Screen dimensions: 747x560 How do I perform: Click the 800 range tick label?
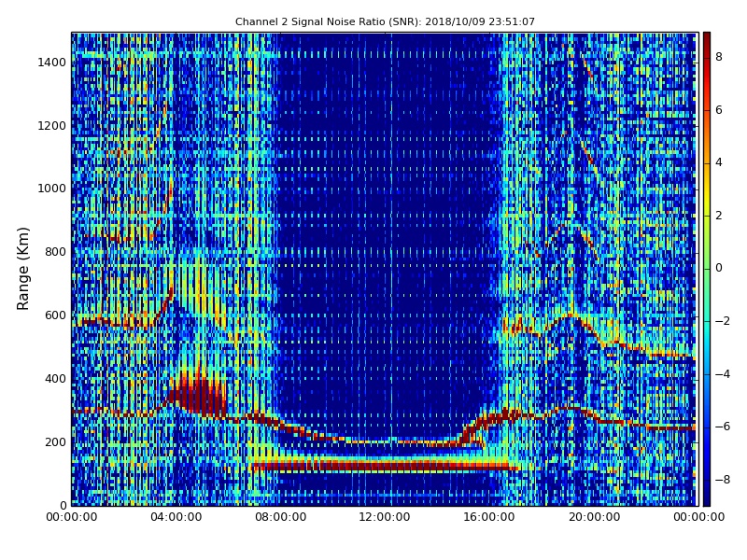coord(55,252)
